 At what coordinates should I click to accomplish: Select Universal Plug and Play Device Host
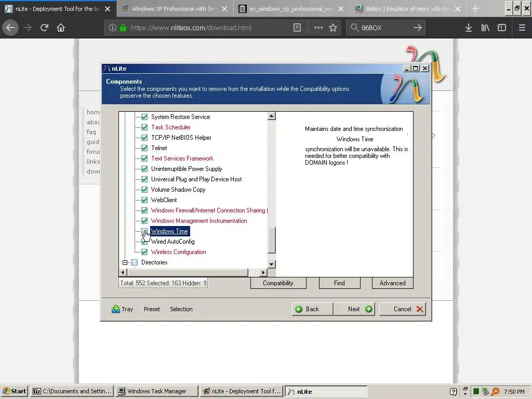[196, 179]
